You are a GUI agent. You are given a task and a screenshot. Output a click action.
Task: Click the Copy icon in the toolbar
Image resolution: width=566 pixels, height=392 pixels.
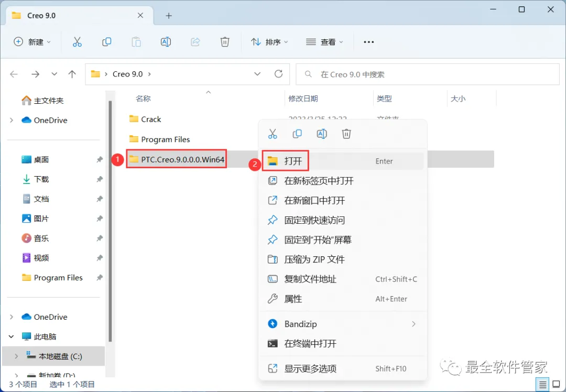pyautogui.click(x=106, y=42)
